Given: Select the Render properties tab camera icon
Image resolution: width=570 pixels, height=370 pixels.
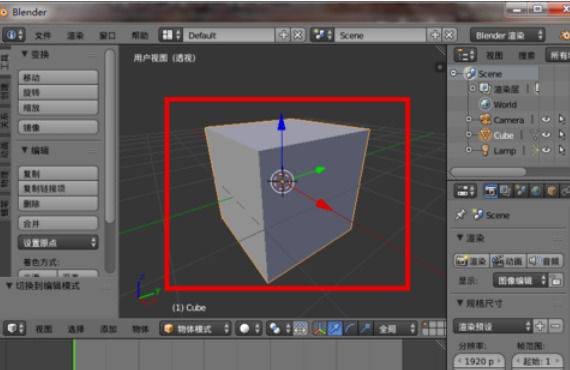Looking at the screenshot, I should [491, 190].
